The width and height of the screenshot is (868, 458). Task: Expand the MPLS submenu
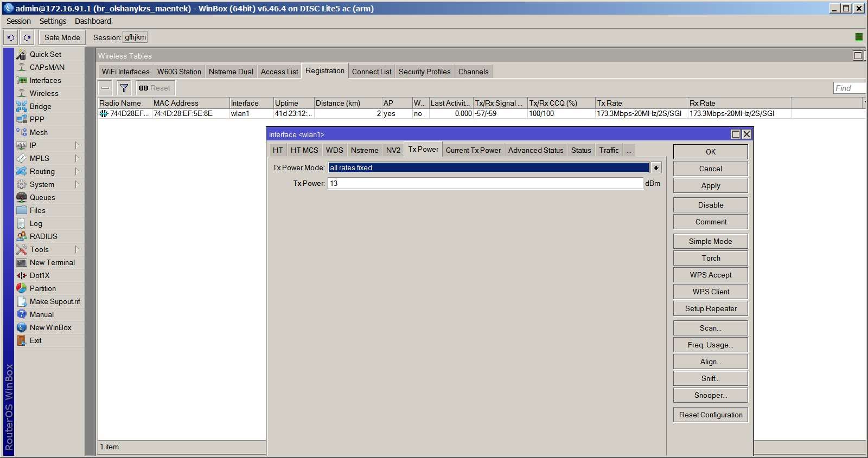pos(77,158)
